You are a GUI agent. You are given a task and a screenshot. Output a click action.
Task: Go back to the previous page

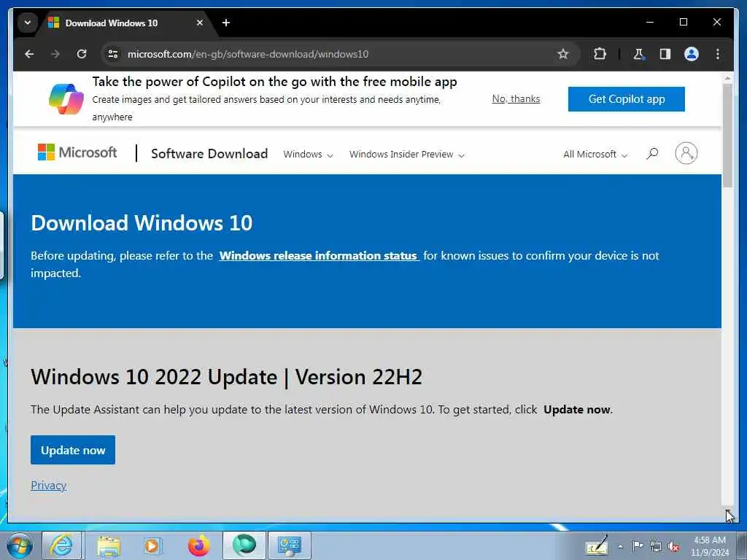point(29,54)
